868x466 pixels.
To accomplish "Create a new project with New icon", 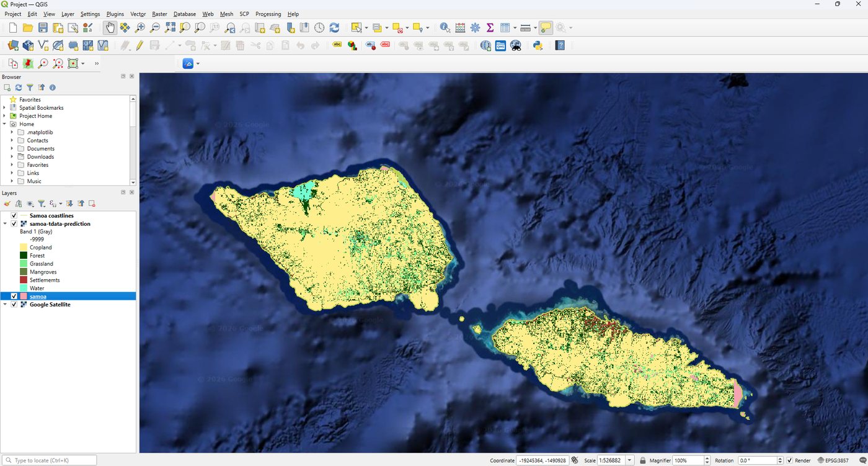I will [13, 27].
